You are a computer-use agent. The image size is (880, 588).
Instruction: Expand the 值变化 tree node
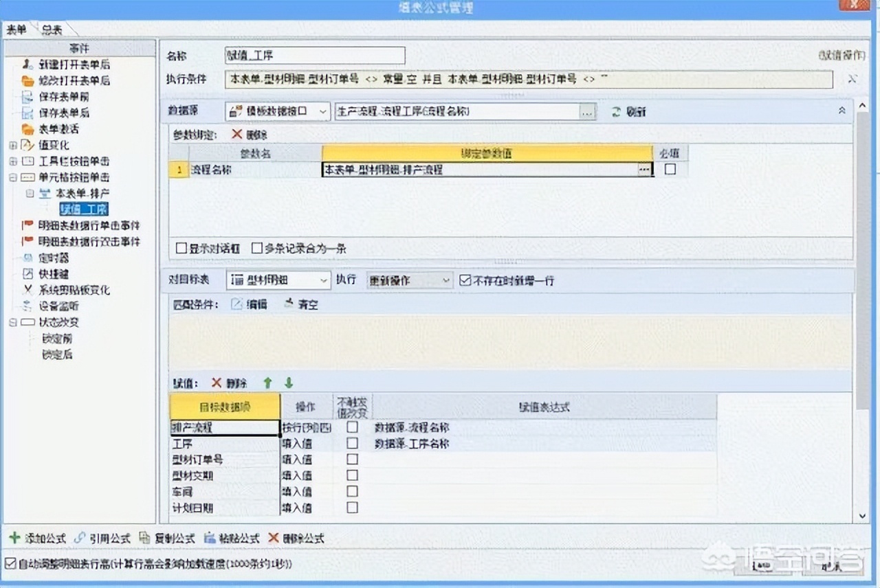pos(13,145)
